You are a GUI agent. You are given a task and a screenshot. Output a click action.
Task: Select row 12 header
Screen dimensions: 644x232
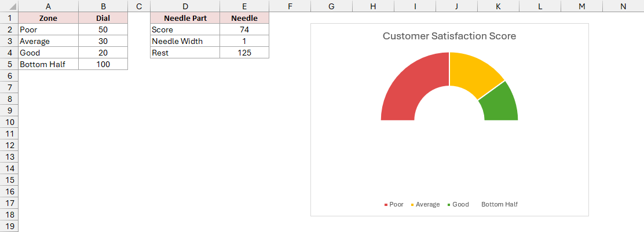[9, 145]
